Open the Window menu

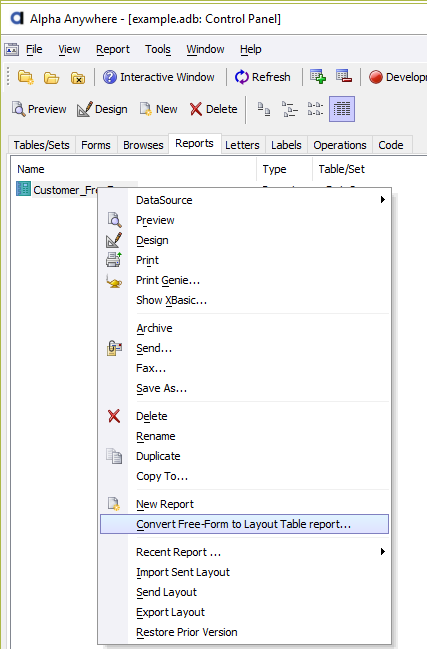205,50
